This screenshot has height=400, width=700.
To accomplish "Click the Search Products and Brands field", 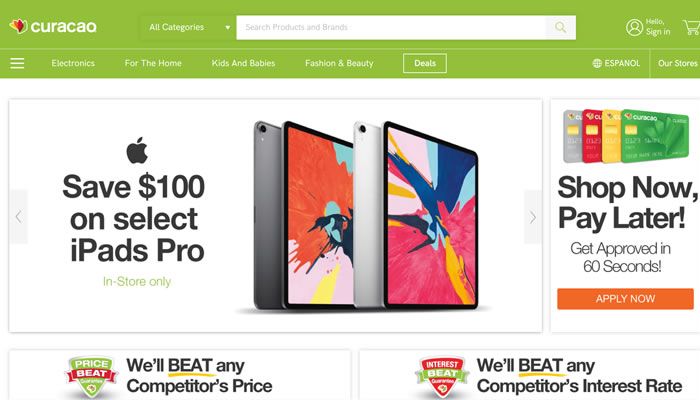I will pos(391,28).
